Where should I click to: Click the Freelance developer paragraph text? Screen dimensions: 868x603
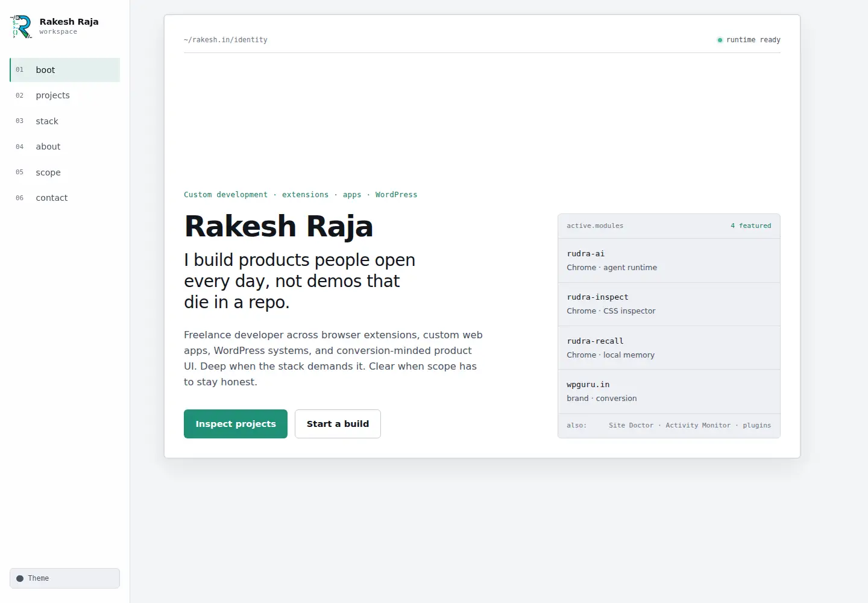click(x=333, y=358)
